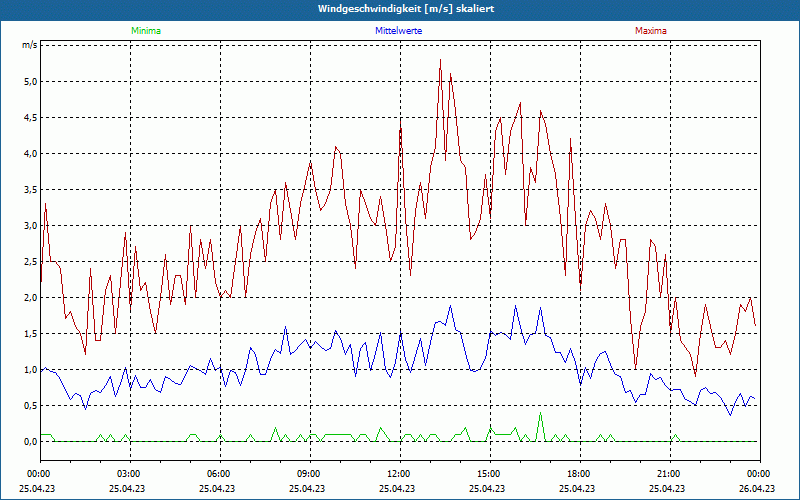This screenshot has height=500, width=800.
Task: Click the Windgeschwindigkeit chart title
Action: click(x=406, y=9)
